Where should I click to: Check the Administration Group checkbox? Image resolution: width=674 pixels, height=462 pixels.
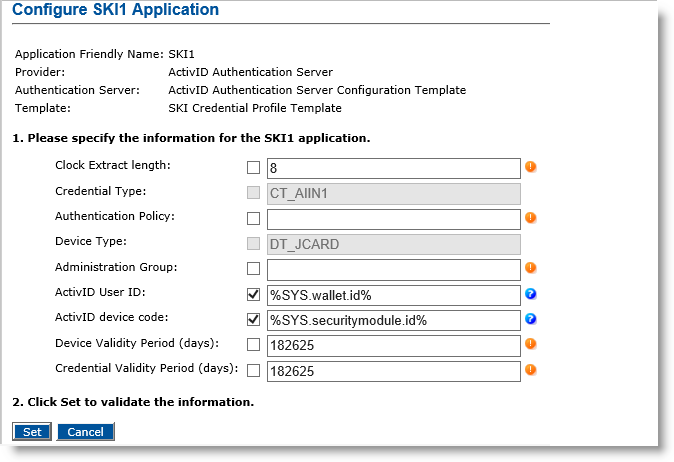point(253,269)
